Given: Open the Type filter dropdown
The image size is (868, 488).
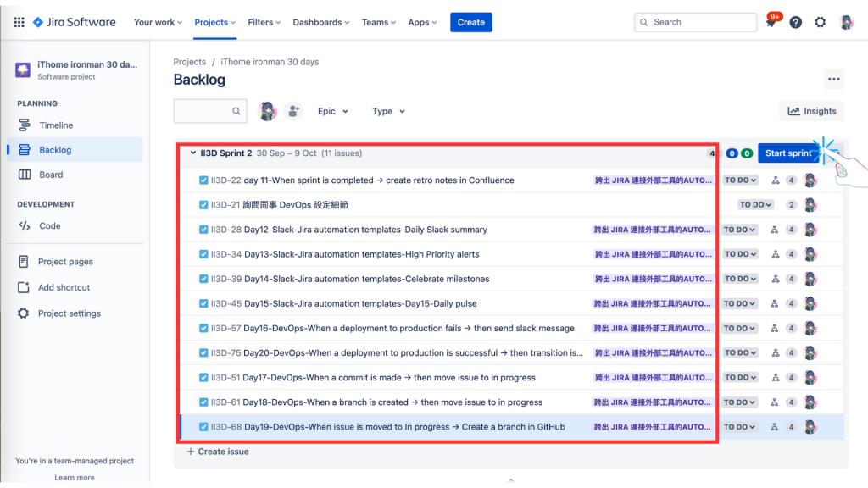Looking at the screenshot, I should [x=388, y=111].
